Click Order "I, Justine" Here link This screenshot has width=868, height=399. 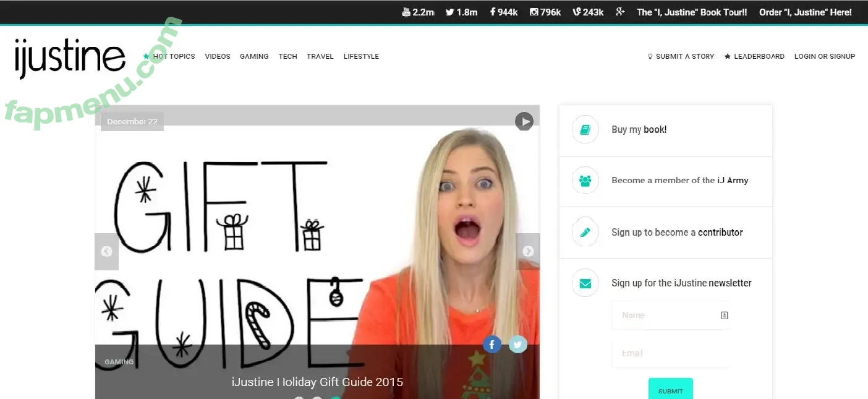[x=805, y=12]
